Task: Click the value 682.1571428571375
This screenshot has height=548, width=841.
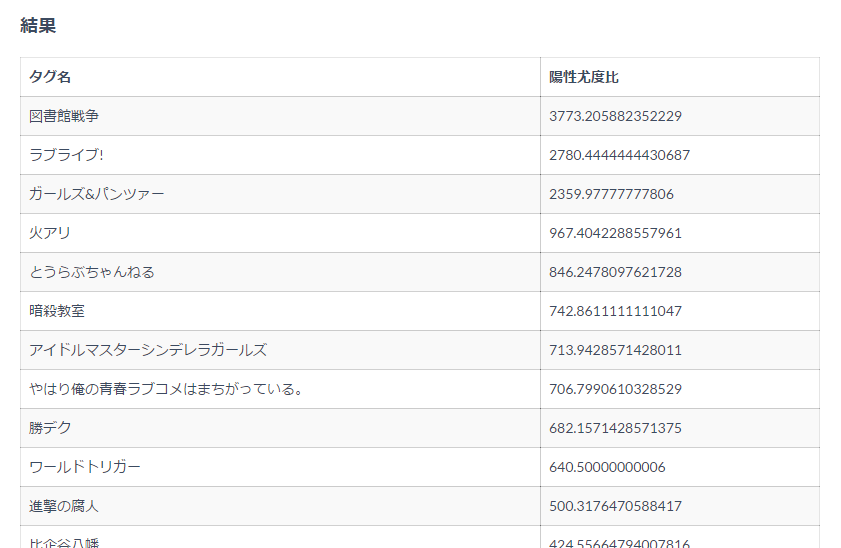Action: click(x=615, y=428)
